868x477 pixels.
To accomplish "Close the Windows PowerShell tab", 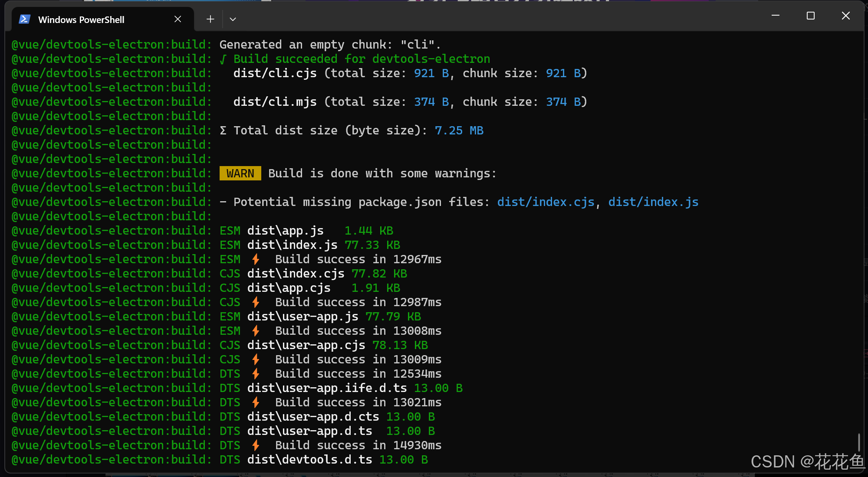I will point(178,19).
